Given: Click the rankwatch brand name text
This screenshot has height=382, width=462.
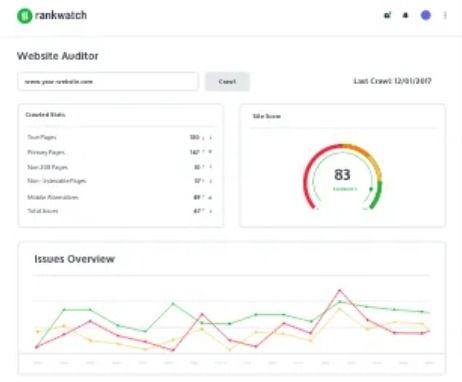Looking at the screenshot, I should tap(61, 15).
